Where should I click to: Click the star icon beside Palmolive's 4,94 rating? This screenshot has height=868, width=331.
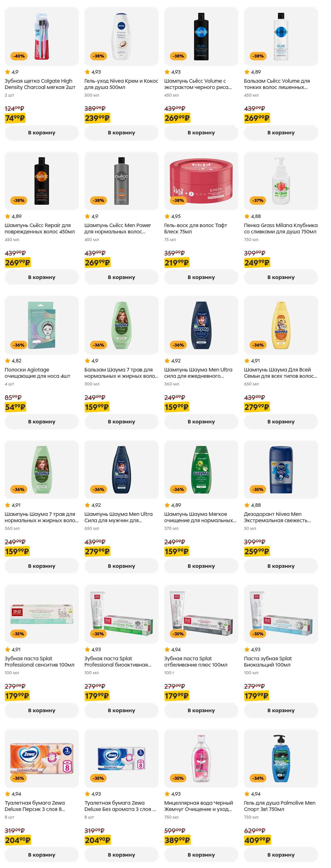(x=247, y=794)
